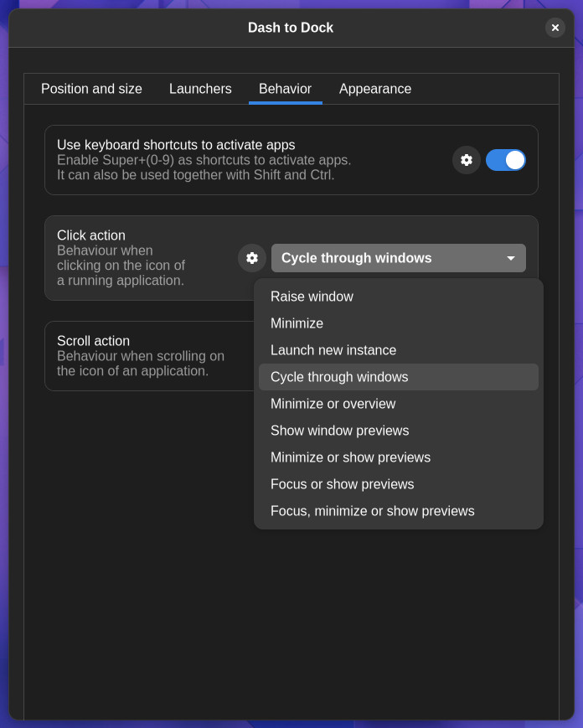
Task: Select Minimize or show previews option
Action: (398, 457)
